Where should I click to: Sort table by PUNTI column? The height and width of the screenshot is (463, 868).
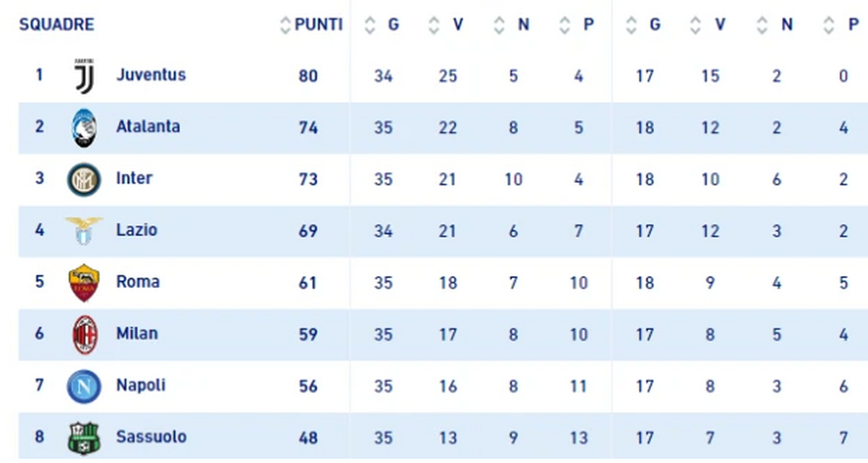[285, 25]
